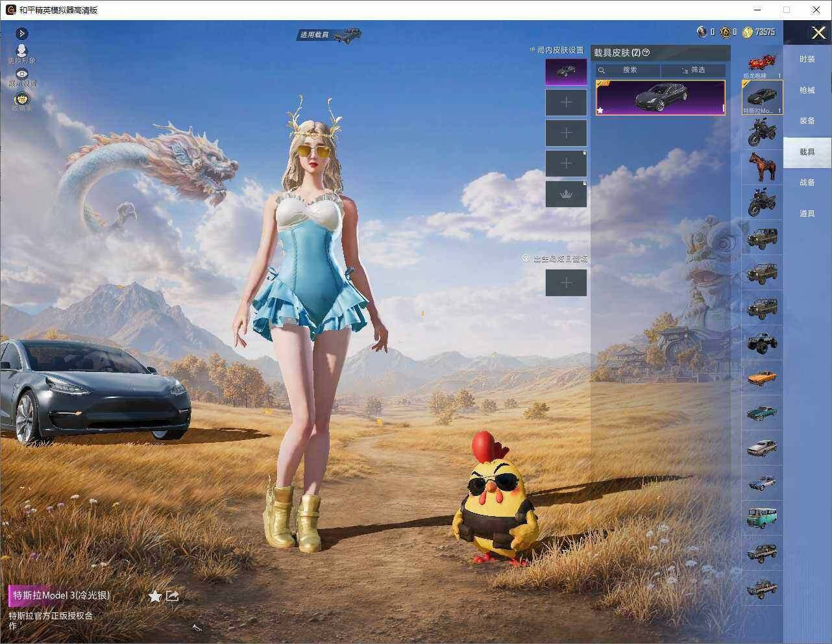
Task: Click the gold coin currency icon beside 73575
Action: 748,32
